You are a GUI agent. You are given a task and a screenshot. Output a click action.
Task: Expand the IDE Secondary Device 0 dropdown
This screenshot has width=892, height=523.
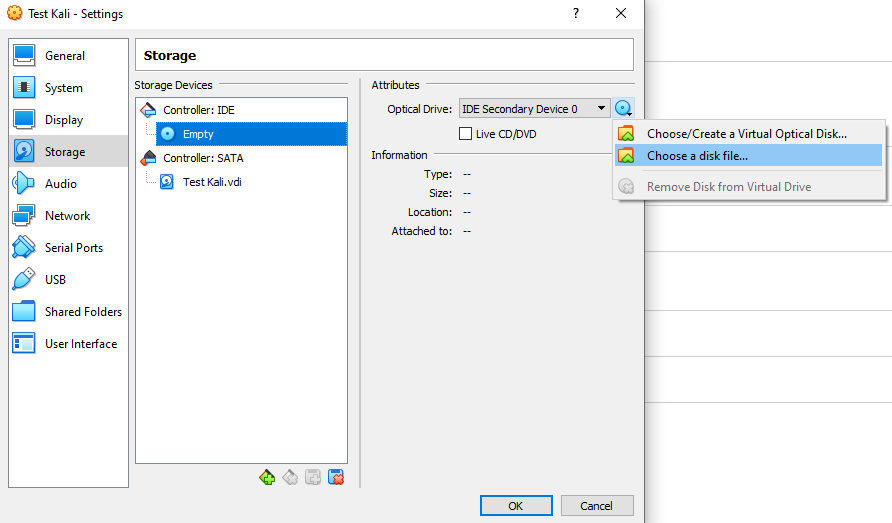pos(534,109)
